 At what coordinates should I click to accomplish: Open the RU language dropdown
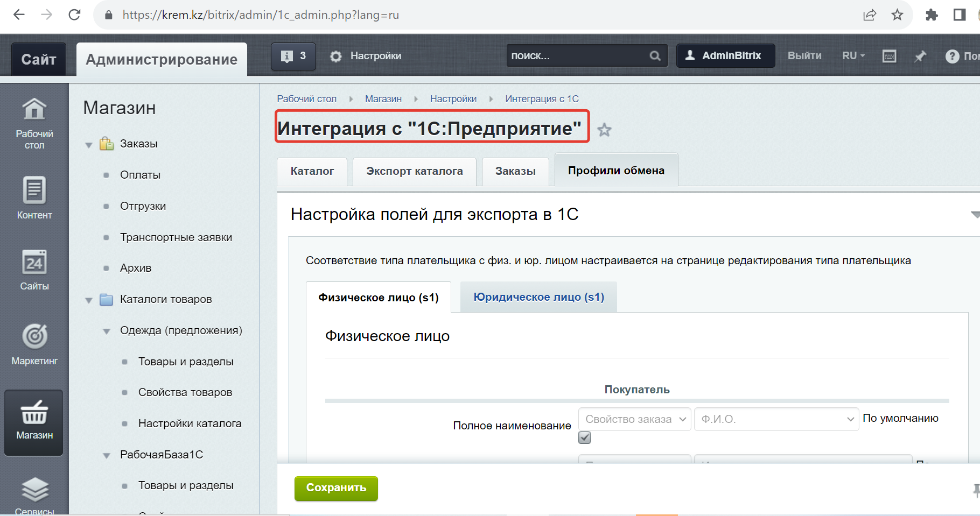(x=853, y=56)
